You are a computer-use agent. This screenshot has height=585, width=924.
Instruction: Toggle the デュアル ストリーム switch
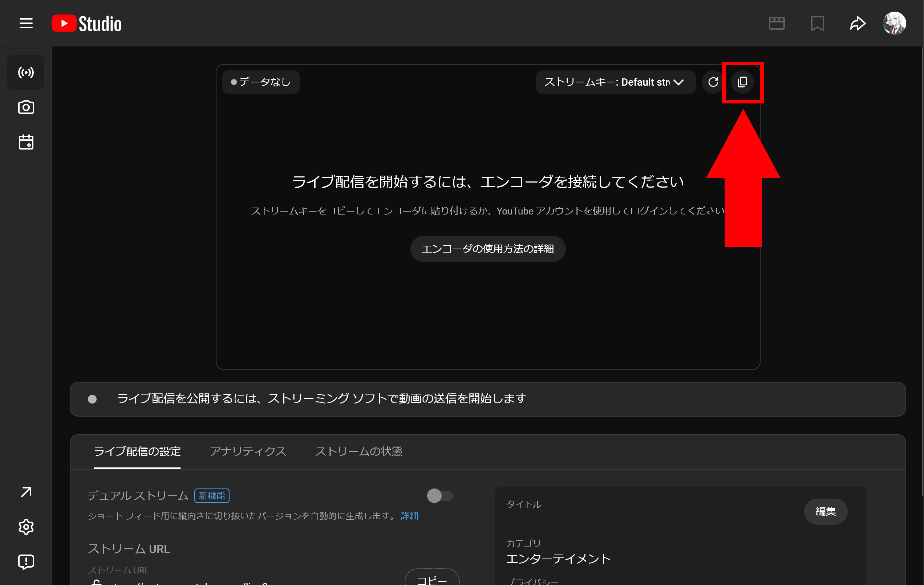[x=440, y=496]
